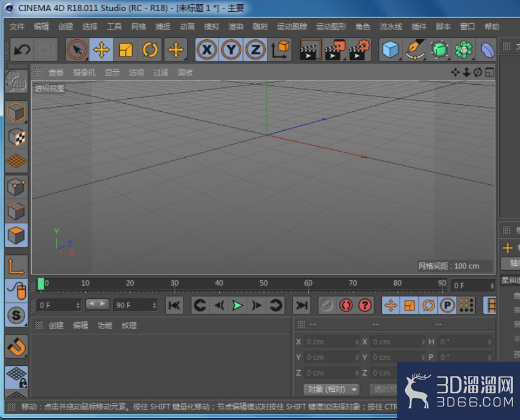Activate the Scale tool in top toolbar
Image resolution: width=520 pixels, height=420 pixels.
(x=126, y=50)
